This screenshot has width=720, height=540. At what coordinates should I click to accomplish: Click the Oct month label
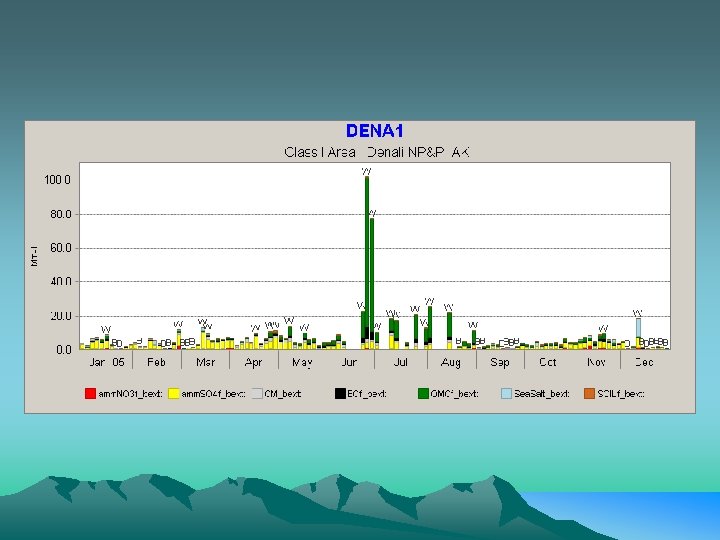click(548, 362)
